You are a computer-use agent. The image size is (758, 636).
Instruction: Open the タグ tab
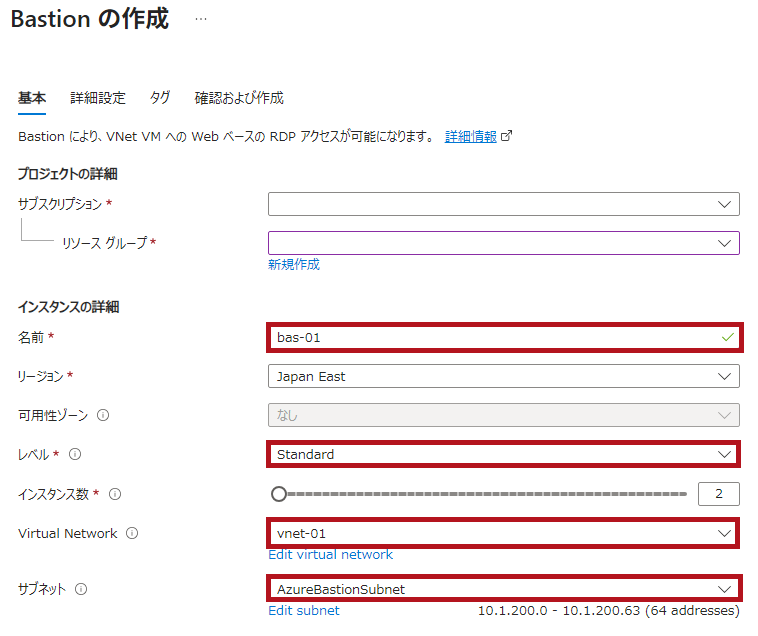pyautogui.click(x=160, y=98)
